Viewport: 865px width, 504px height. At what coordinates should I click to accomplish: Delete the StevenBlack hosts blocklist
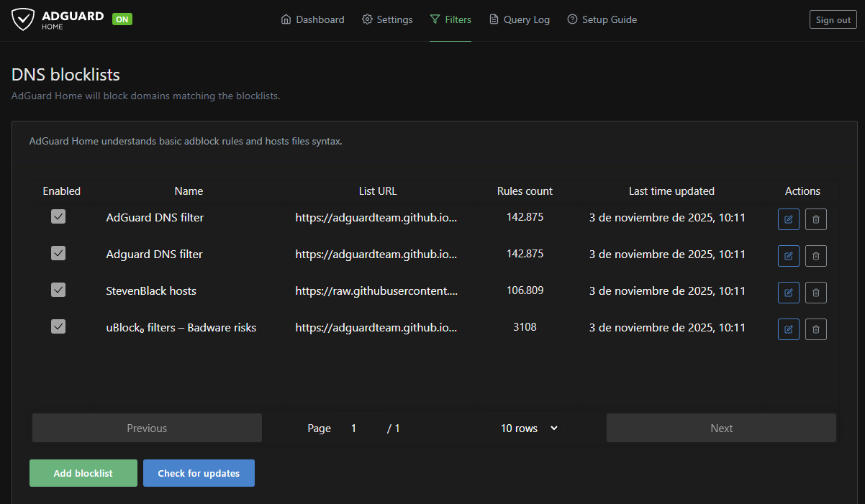pyautogui.click(x=815, y=292)
